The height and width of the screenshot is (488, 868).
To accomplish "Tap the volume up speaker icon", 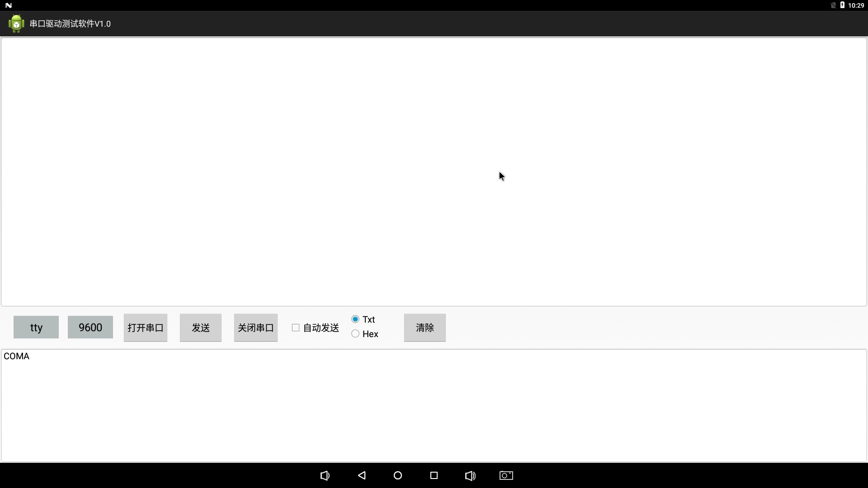I will click(470, 475).
